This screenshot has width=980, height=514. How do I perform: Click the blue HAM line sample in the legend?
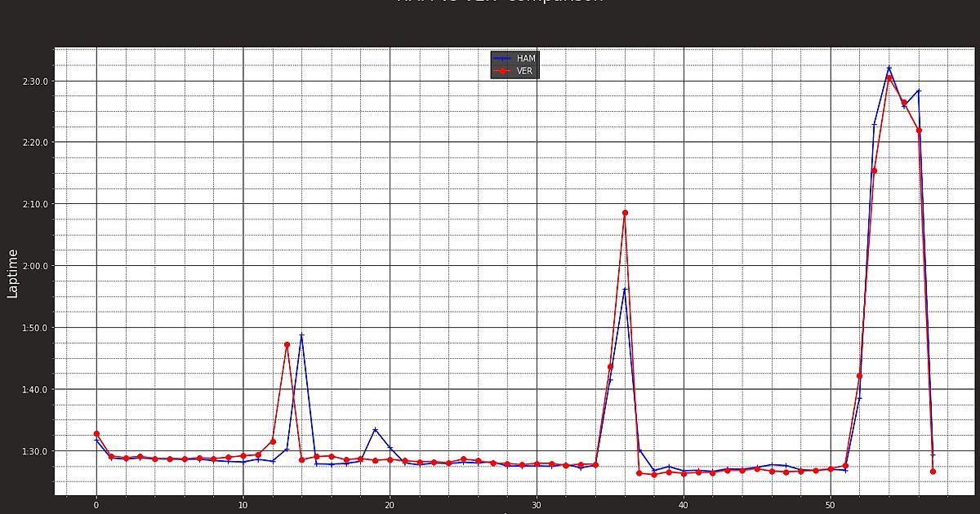pyautogui.click(x=502, y=59)
